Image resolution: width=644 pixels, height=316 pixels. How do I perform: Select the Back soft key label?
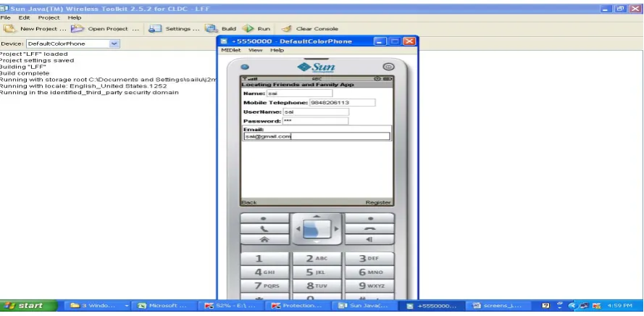coord(249,203)
